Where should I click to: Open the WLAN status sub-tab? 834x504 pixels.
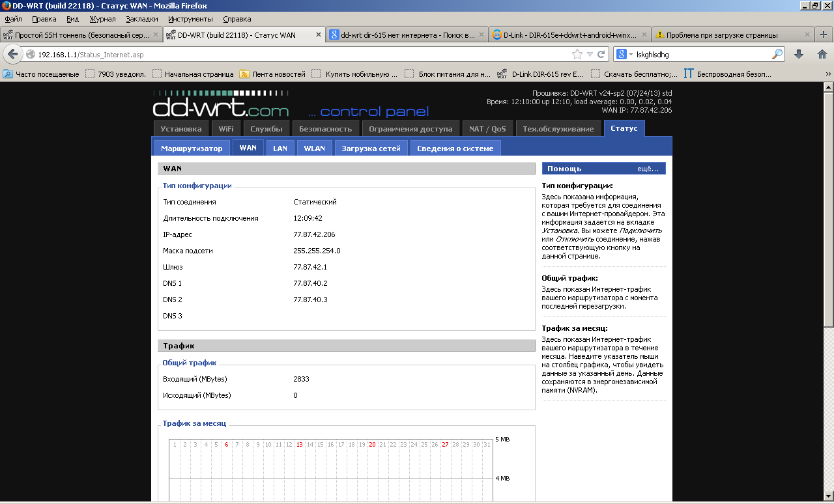[314, 148]
